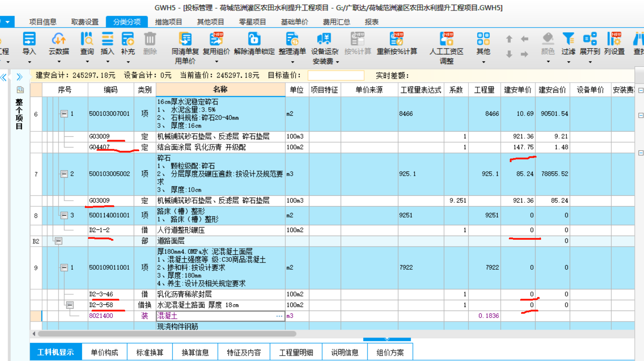
Task: Collapse sidebar with the double-left chevron
Action: 4,77
